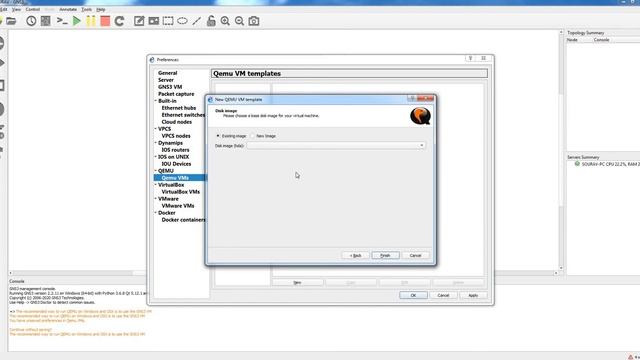640x360 pixels.
Task: Collapse the Docker tree group
Action: (156, 213)
